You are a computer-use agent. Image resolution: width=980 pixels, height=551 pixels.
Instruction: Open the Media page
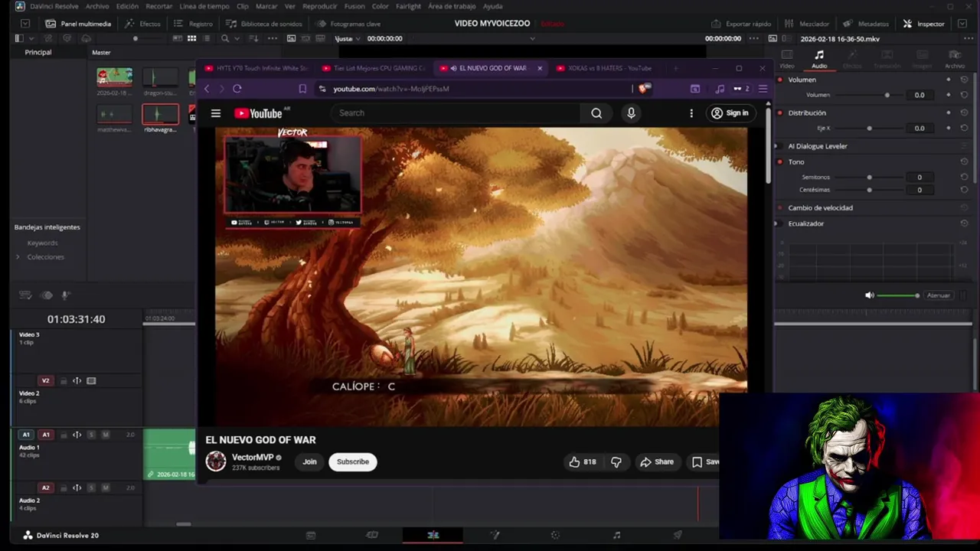311,535
